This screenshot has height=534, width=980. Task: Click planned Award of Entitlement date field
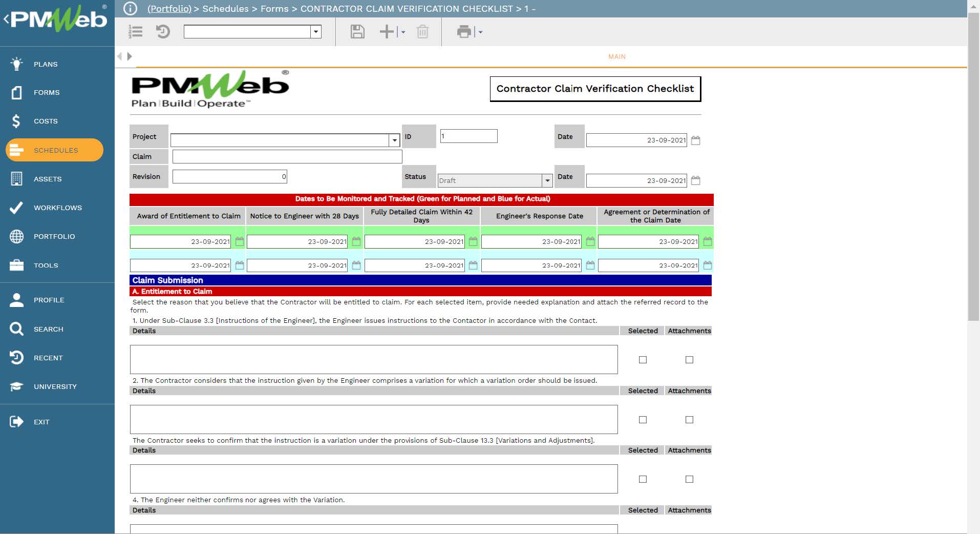tap(181, 241)
